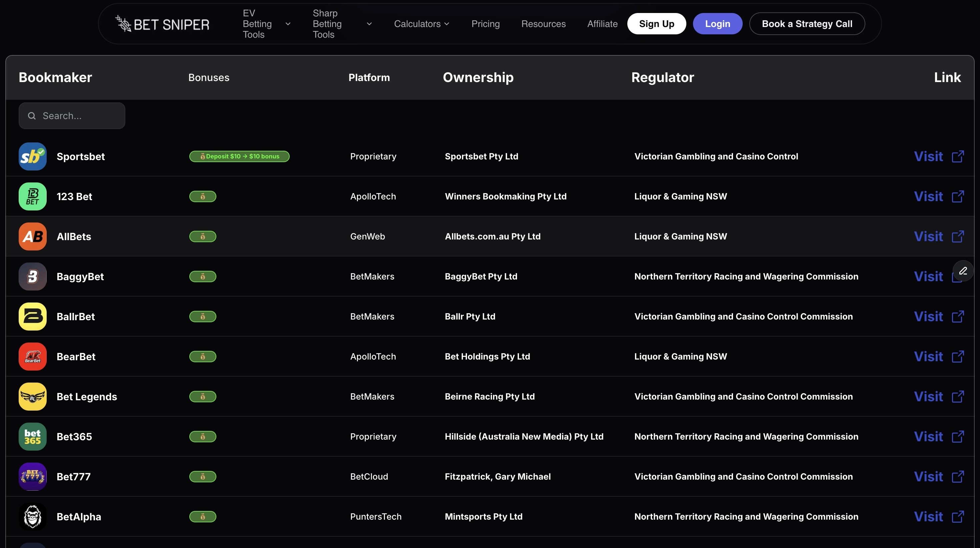
Task: Click the Bet365 bonus badge
Action: [x=203, y=437]
